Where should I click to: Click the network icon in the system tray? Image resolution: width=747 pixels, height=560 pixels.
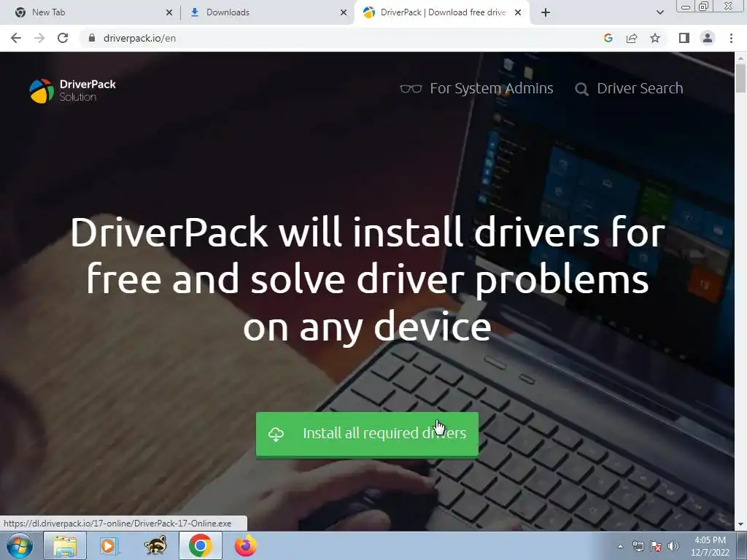[x=638, y=547]
